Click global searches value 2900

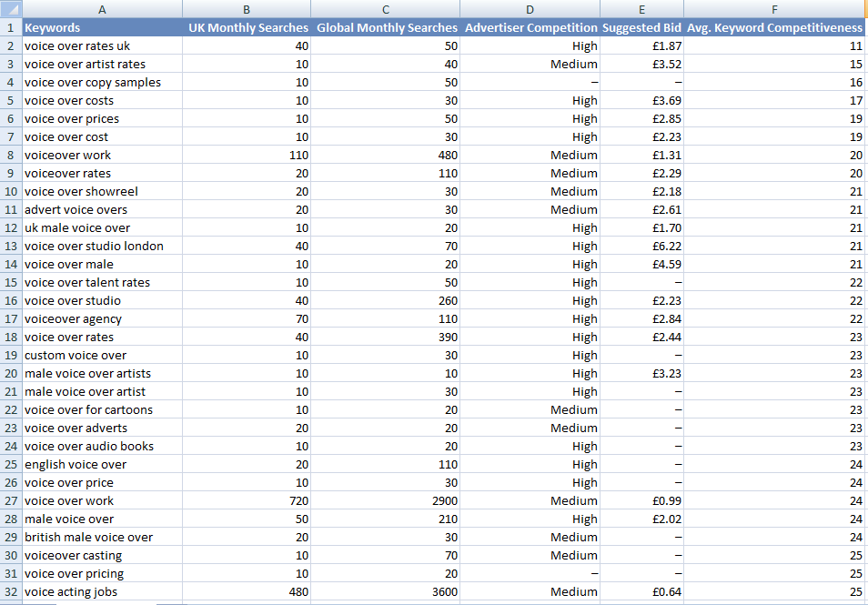point(385,501)
